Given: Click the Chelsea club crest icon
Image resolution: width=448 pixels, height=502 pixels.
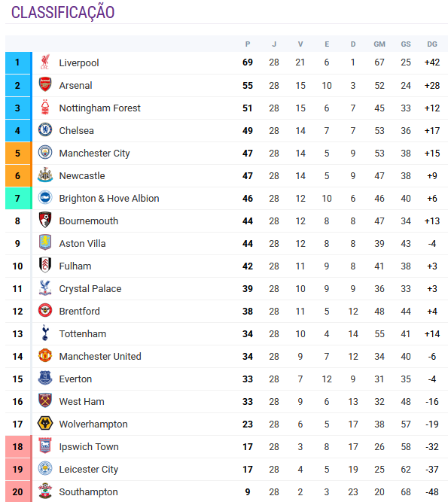Looking at the screenshot, I should [x=45, y=129].
